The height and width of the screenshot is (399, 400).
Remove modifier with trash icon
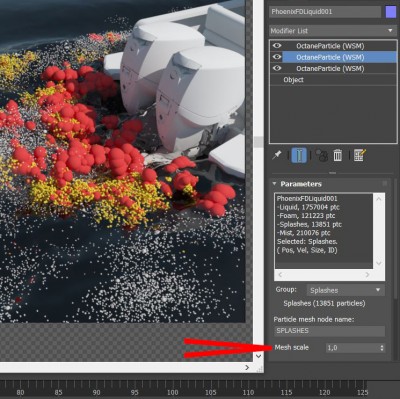click(x=338, y=155)
